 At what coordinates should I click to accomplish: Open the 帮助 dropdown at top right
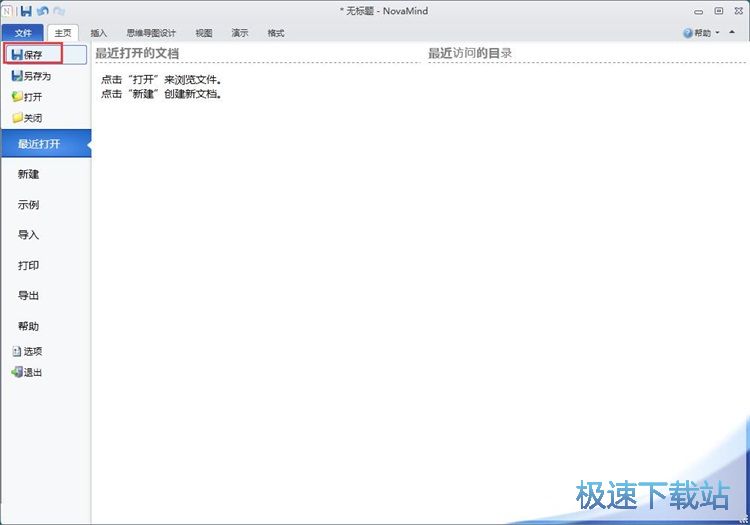[x=701, y=33]
